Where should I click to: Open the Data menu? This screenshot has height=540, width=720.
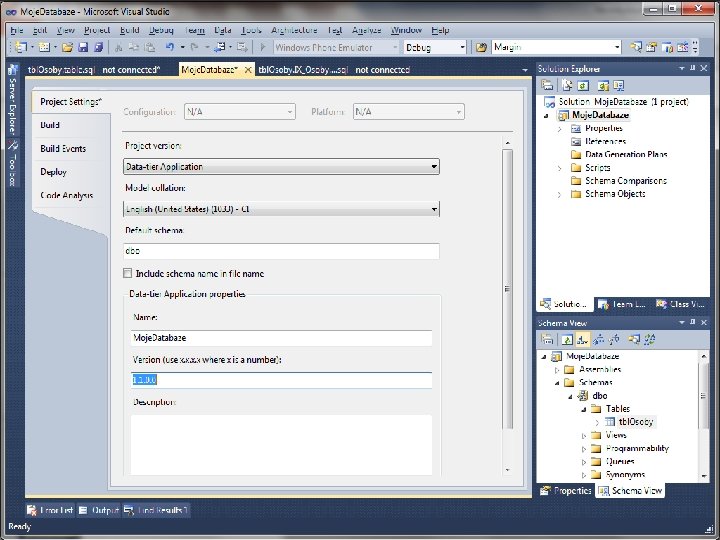pos(223,30)
